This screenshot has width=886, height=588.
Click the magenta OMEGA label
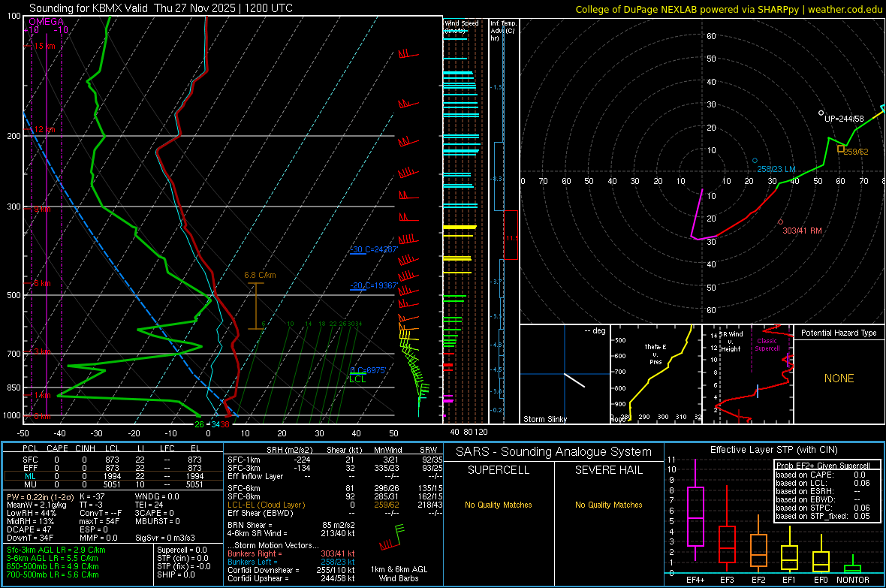pyautogui.click(x=47, y=22)
